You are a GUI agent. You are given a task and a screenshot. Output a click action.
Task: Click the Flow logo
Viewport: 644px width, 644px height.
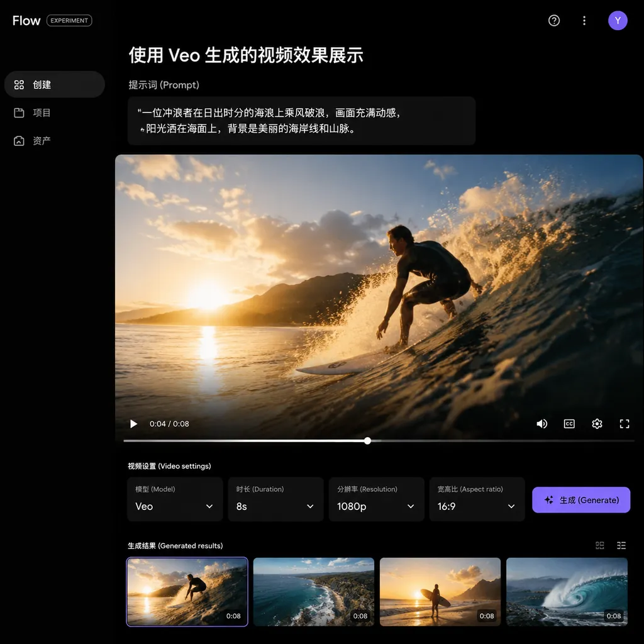[x=26, y=21]
